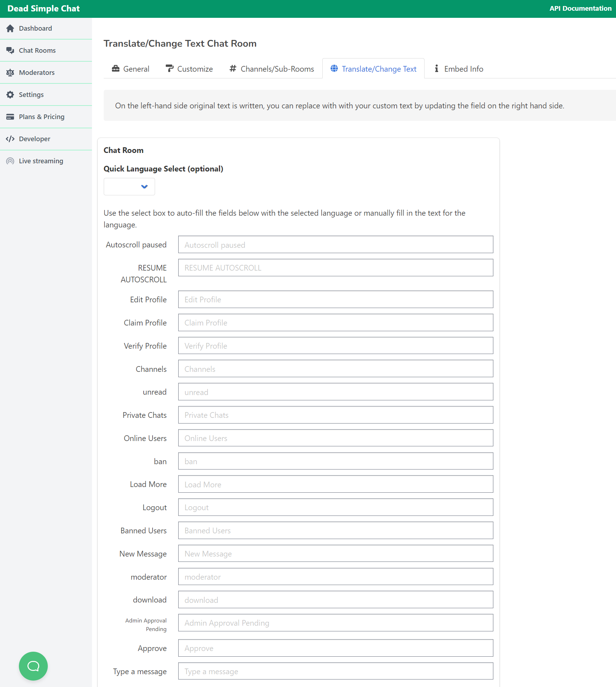This screenshot has height=687, width=616.
Task: Open the API Documentation link
Action: [x=580, y=8]
